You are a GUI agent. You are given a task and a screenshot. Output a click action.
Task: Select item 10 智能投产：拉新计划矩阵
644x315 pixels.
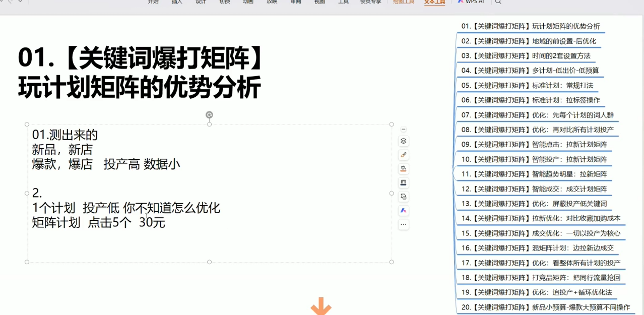[534, 159]
